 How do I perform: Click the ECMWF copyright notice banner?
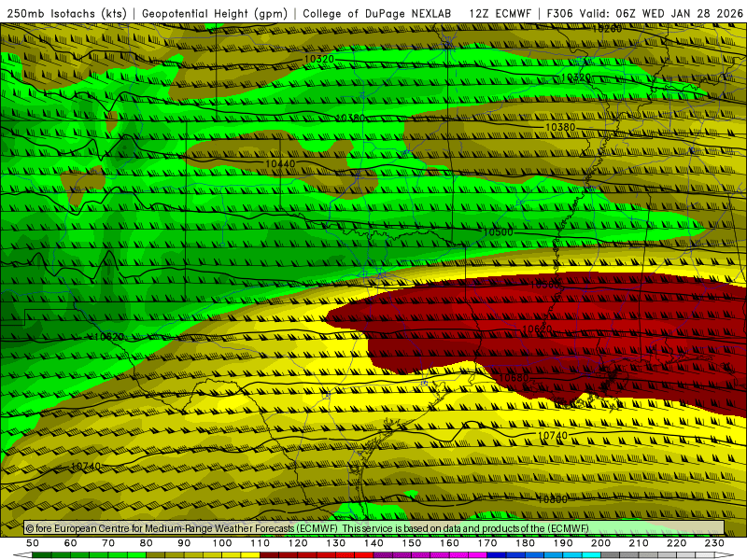click(x=374, y=528)
